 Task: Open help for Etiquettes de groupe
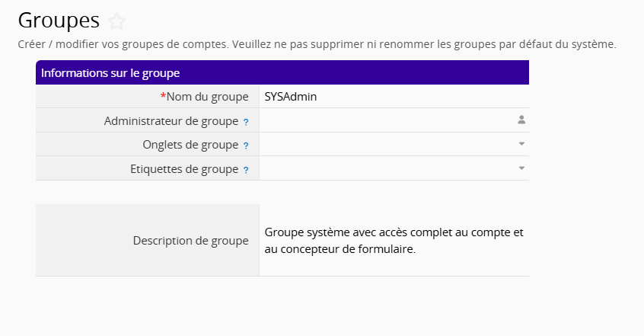pyautogui.click(x=246, y=170)
